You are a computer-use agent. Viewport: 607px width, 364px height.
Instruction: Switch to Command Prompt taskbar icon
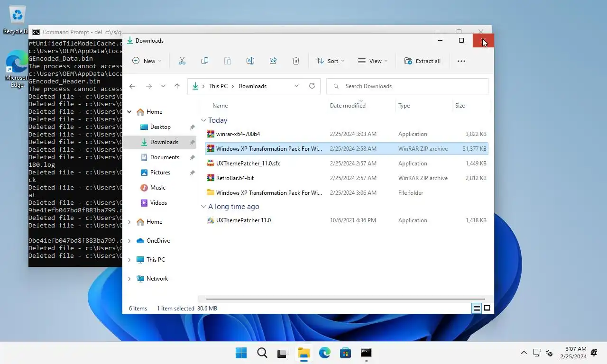coord(366,353)
